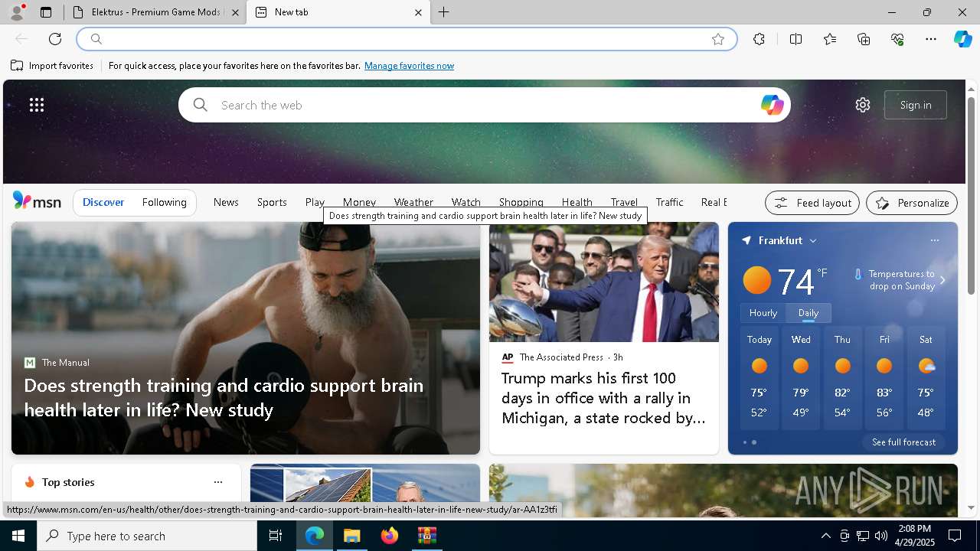The width and height of the screenshot is (980, 551).
Task: Open the tab actions menu icon
Action: coord(46,12)
